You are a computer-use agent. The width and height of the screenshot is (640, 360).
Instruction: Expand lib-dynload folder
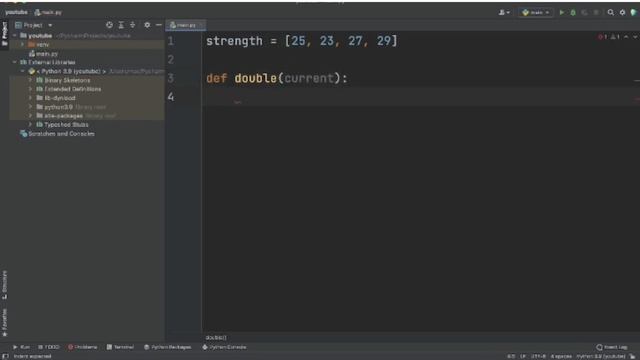coord(31,98)
